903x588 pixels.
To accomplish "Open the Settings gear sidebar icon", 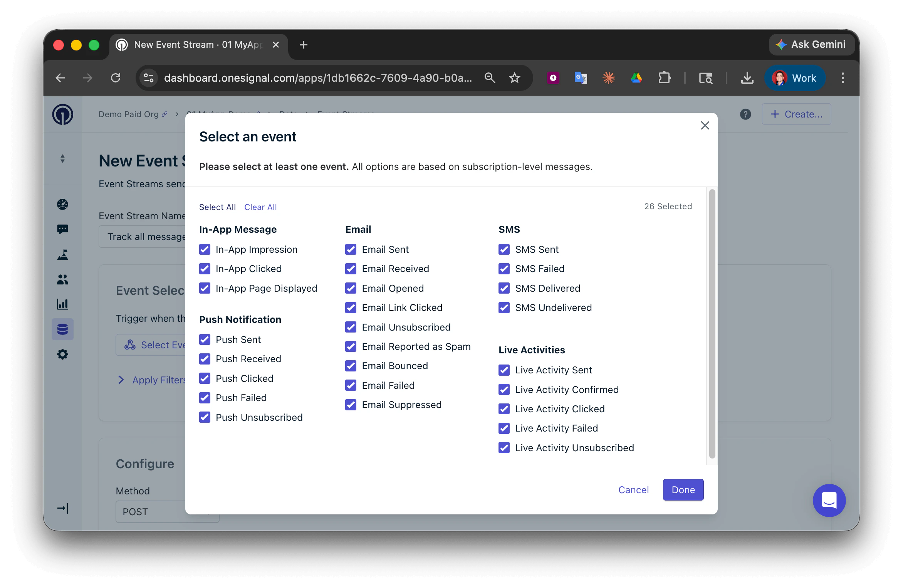I will point(62,354).
